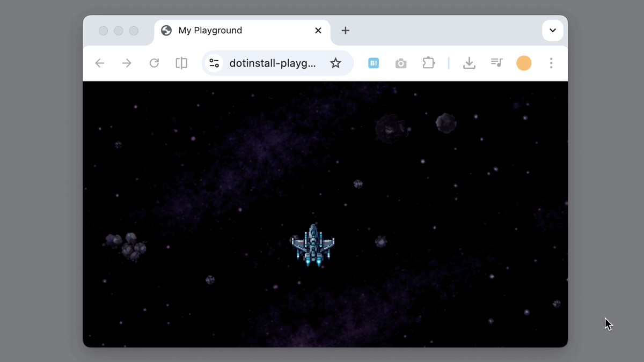Open site settings tune icon in address bar
Viewport: 644px width, 362px height.
[x=214, y=63]
